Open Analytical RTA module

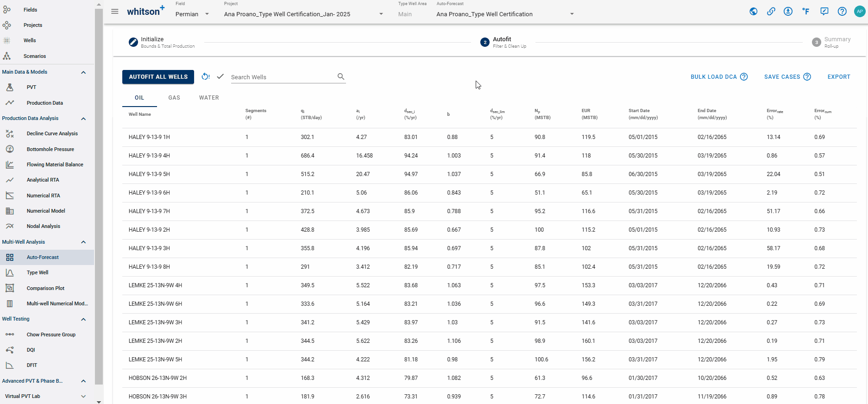click(x=46, y=180)
